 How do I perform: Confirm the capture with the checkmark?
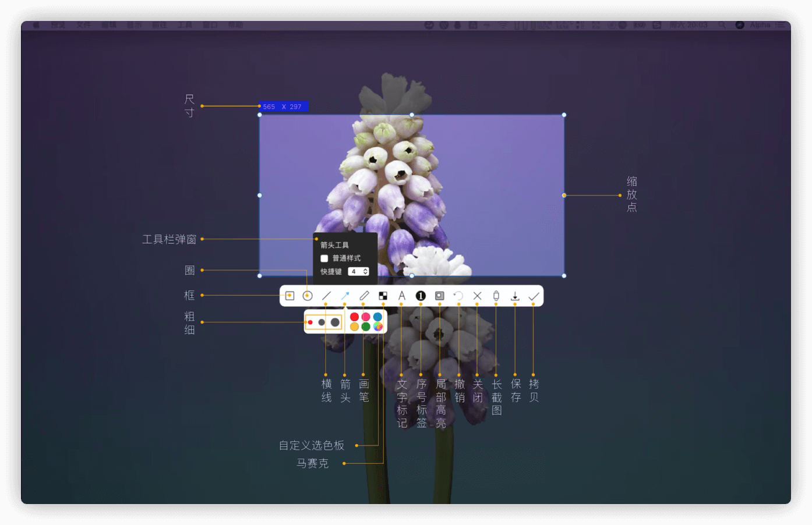pos(533,296)
